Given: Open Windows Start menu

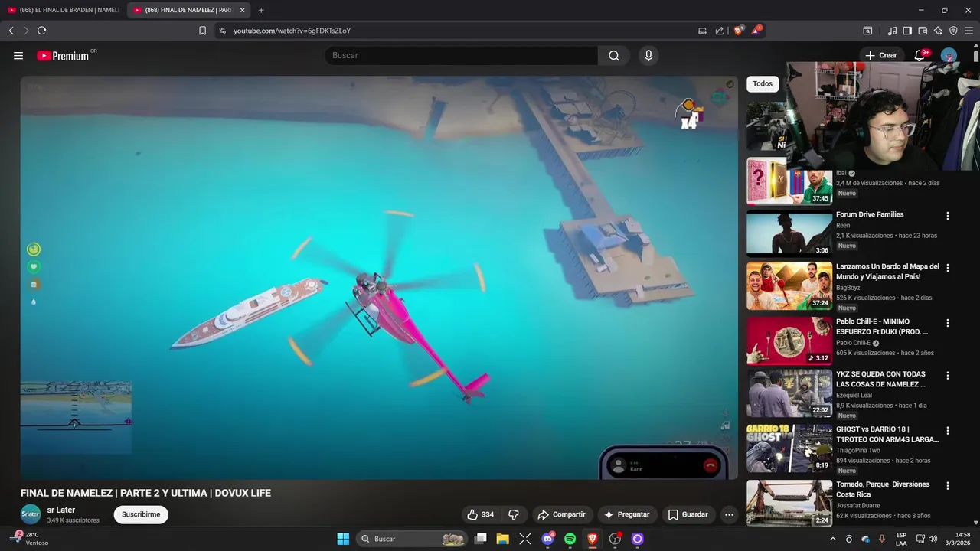Looking at the screenshot, I should click(x=343, y=539).
